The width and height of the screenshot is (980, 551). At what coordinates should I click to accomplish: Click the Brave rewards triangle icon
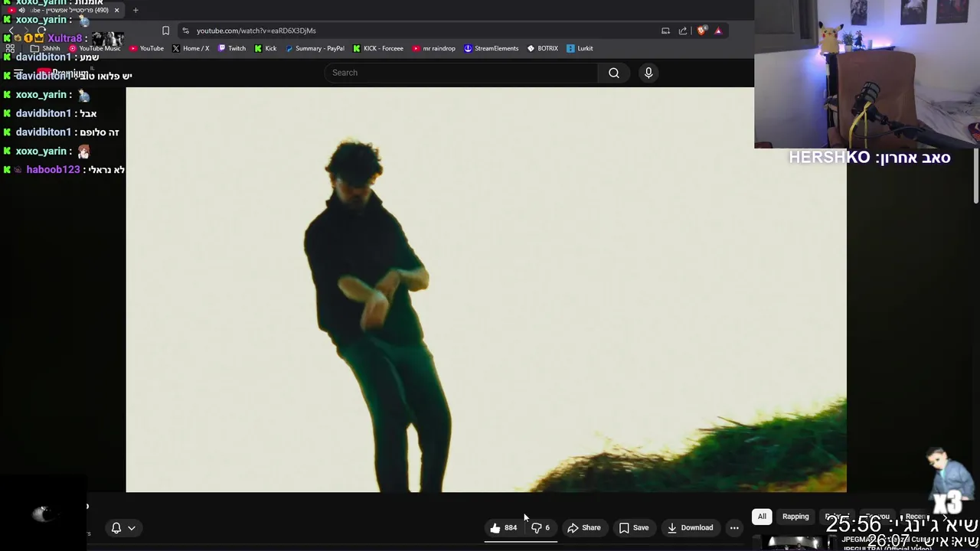click(718, 31)
